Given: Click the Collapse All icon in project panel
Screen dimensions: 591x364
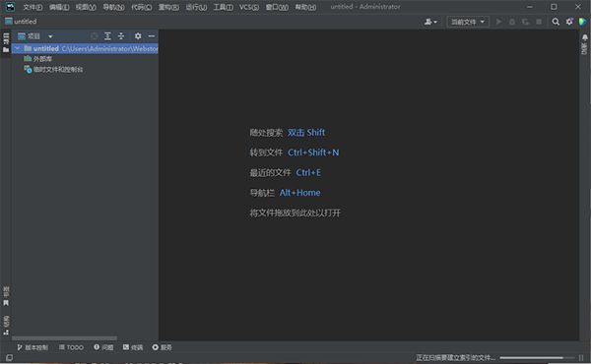Looking at the screenshot, I should pos(121,36).
